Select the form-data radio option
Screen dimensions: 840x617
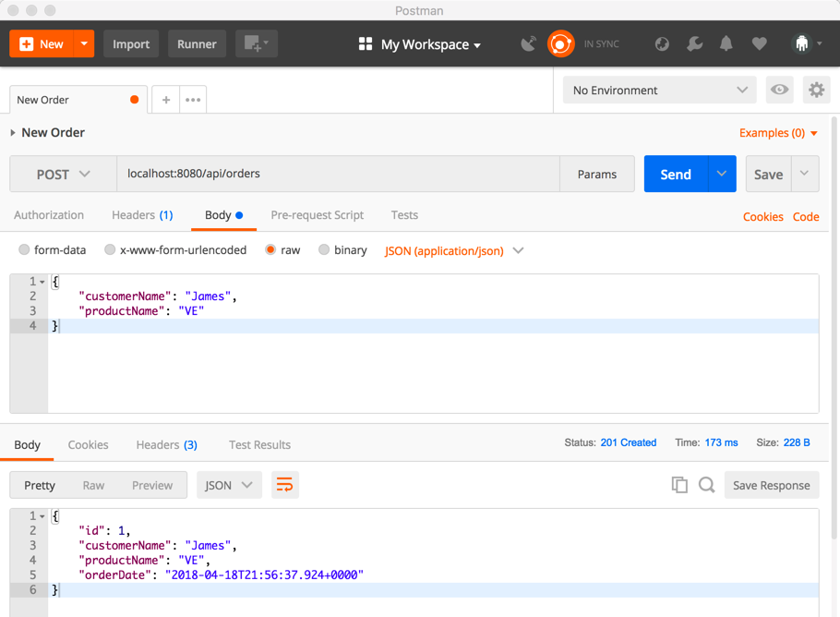pyautogui.click(x=24, y=249)
